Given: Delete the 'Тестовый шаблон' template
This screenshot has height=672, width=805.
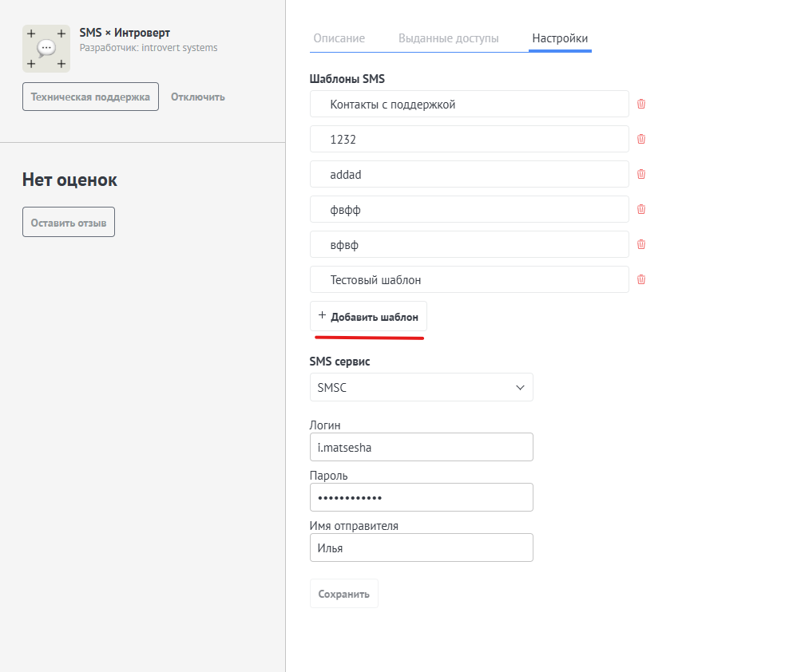Looking at the screenshot, I should pos(641,279).
